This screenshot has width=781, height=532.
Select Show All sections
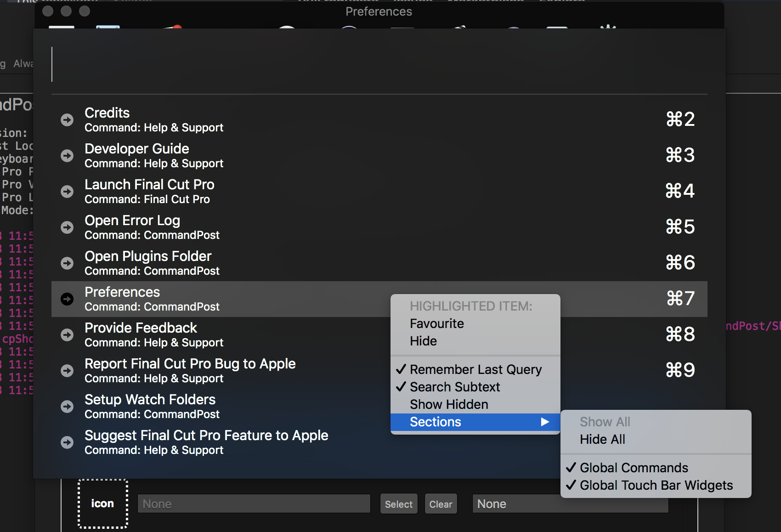pos(656,422)
